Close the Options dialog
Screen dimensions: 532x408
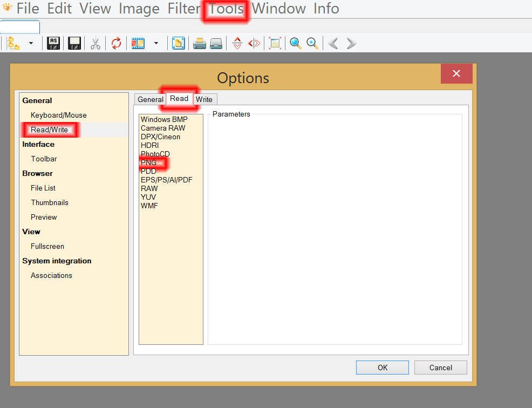pos(456,73)
